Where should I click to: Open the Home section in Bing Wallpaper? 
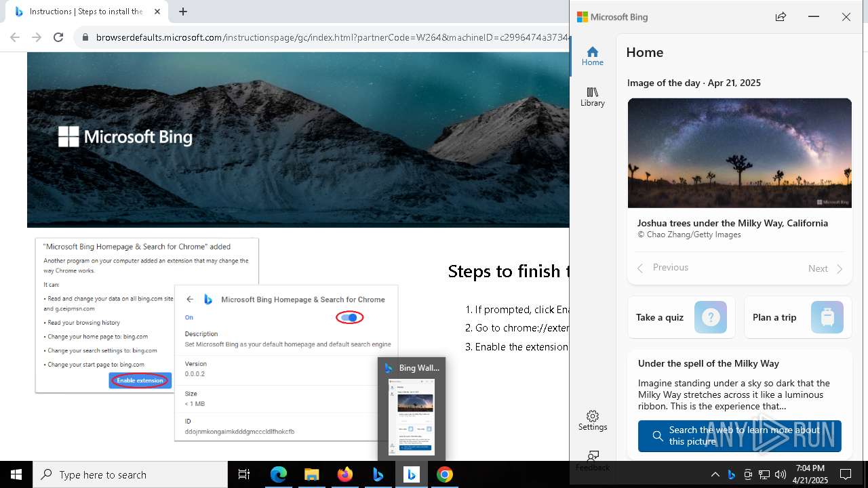pyautogui.click(x=592, y=56)
